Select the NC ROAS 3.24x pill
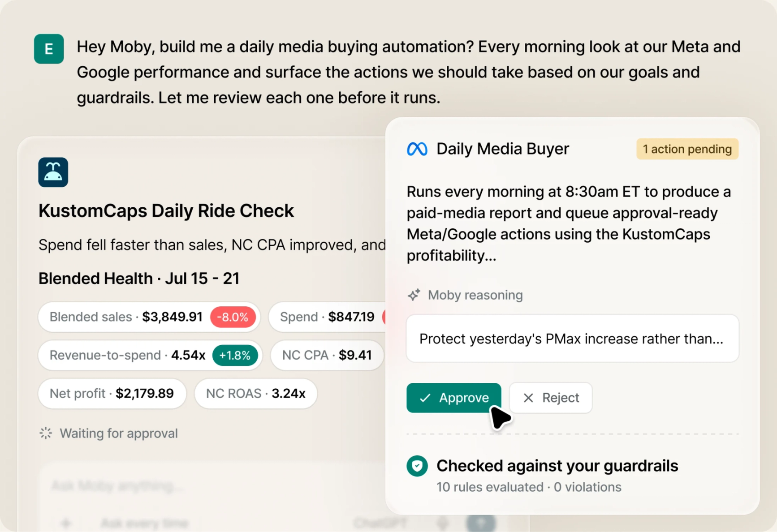Image resolution: width=777 pixels, height=532 pixels. coord(256,394)
